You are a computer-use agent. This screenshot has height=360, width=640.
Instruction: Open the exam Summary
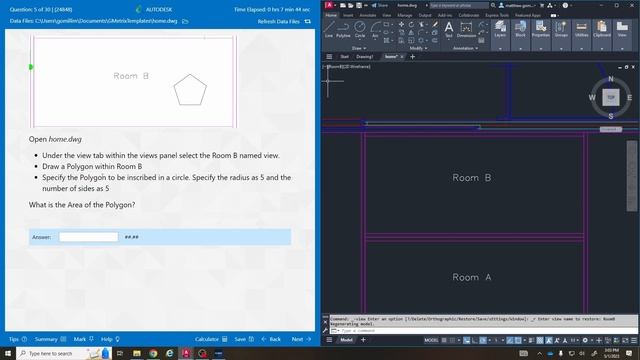tap(51, 339)
